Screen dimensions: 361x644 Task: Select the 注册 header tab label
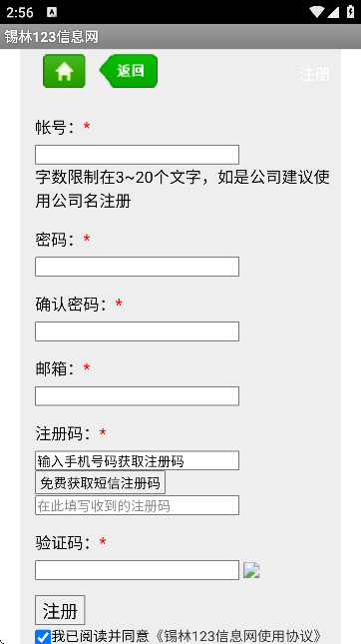pyautogui.click(x=315, y=74)
